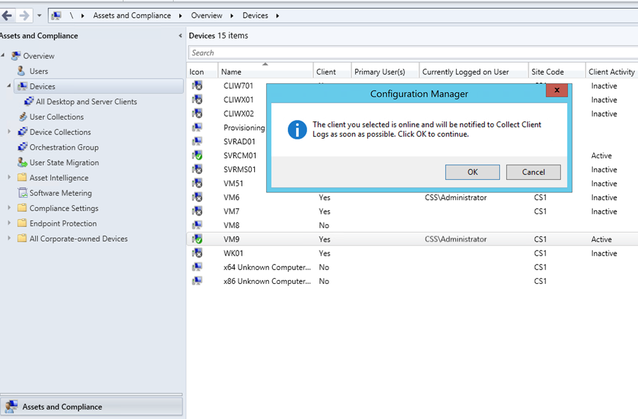Click CSS\Administrator in the VM9 row
The height and width of the screenshot is (419, 638).
click(x=456, y=239)
